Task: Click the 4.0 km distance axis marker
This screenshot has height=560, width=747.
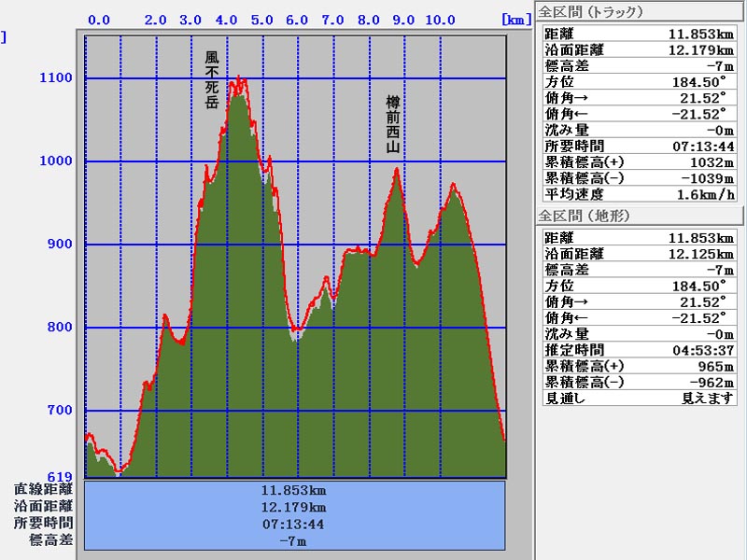Action: click(225, 21)
